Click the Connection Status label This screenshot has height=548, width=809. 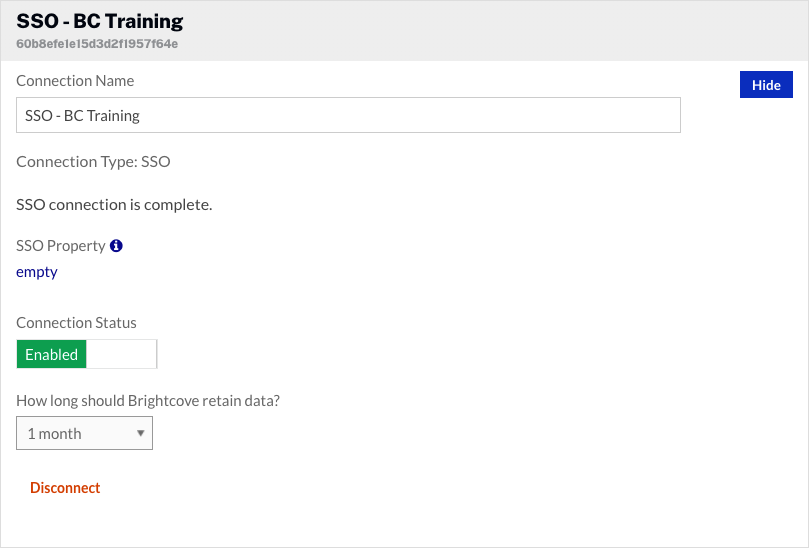[76, 323]
